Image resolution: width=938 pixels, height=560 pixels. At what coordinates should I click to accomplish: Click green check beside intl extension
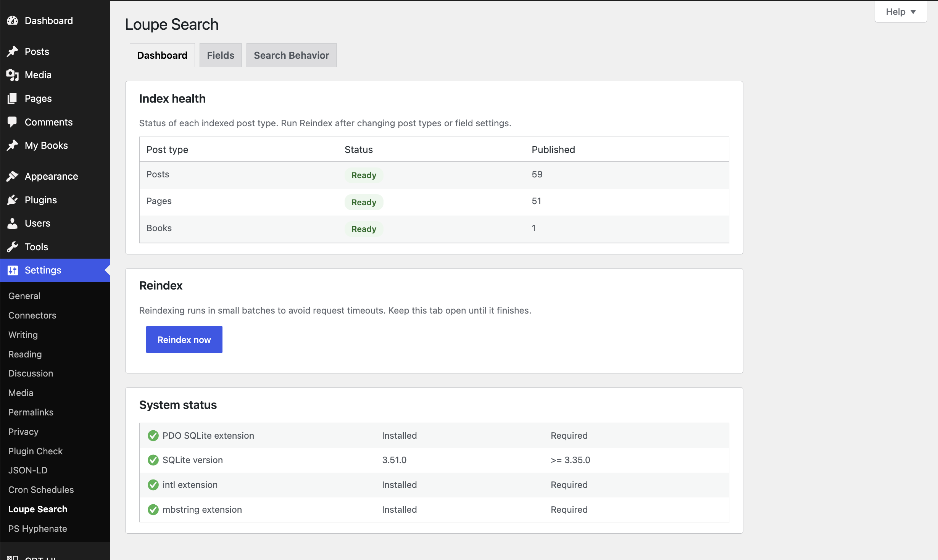pos(153,485)
